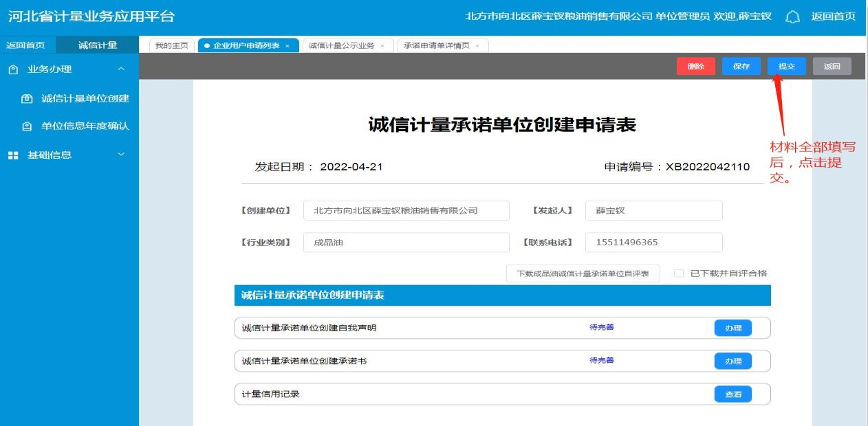
Task: Check the 已下载并自评合格 checkbox
Action: click(679, 273)
